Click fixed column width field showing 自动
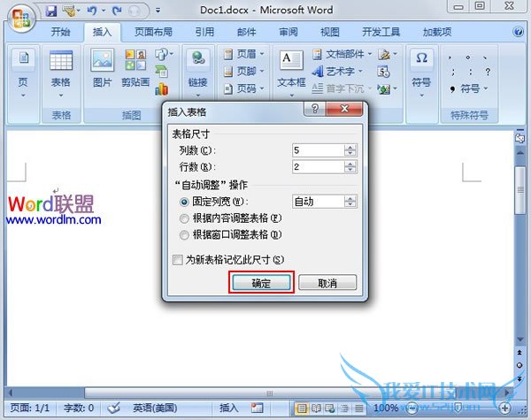 click(319, 202)
